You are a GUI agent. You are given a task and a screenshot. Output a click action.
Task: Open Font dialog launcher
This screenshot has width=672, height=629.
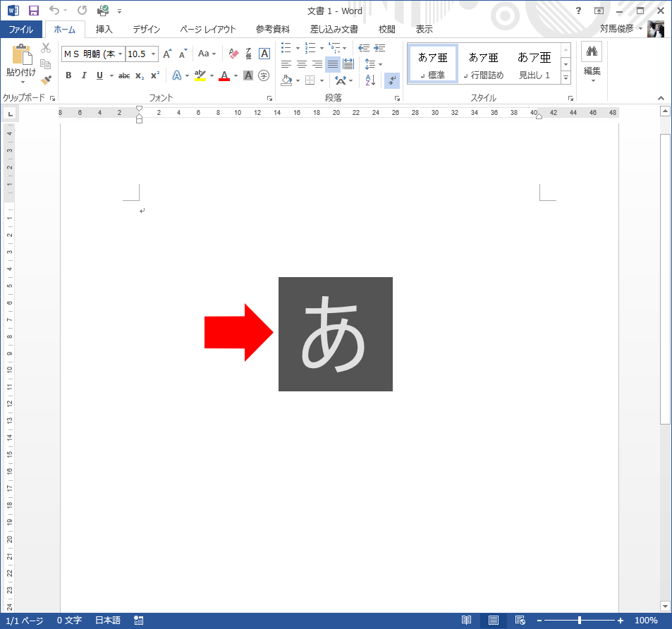tap(269, 99)
